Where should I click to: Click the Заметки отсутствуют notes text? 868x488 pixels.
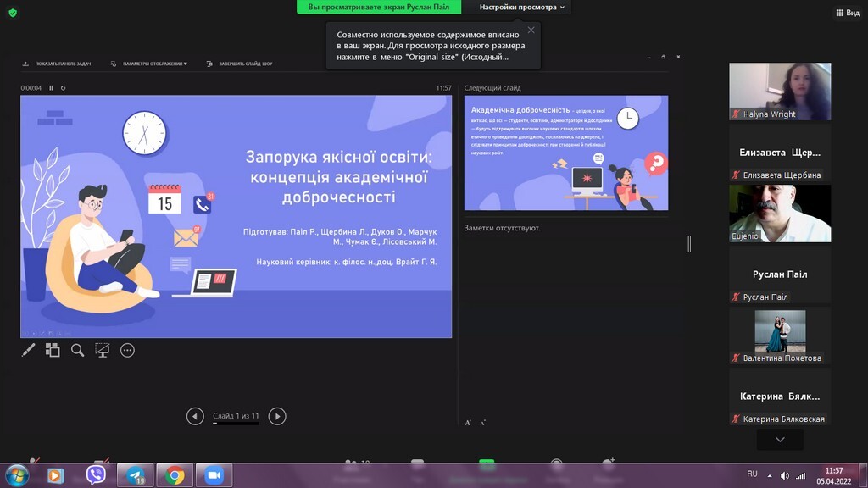point(502,228)
